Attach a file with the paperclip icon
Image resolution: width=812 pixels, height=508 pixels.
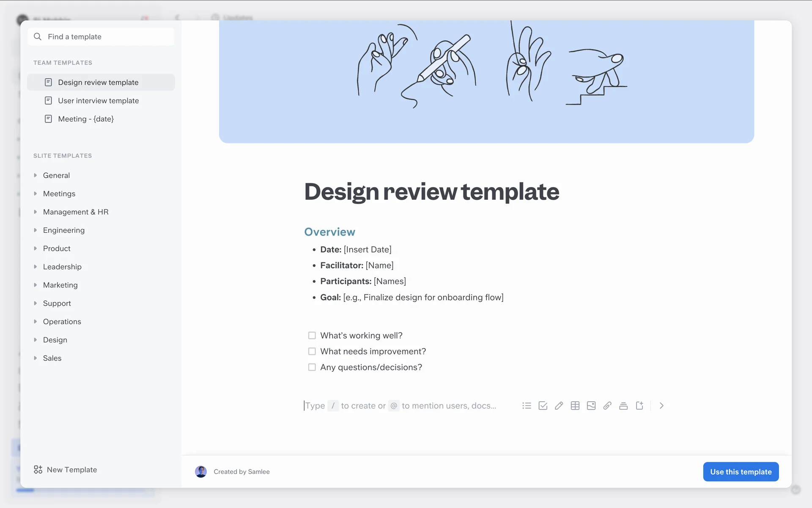click(x=607, y=406)
